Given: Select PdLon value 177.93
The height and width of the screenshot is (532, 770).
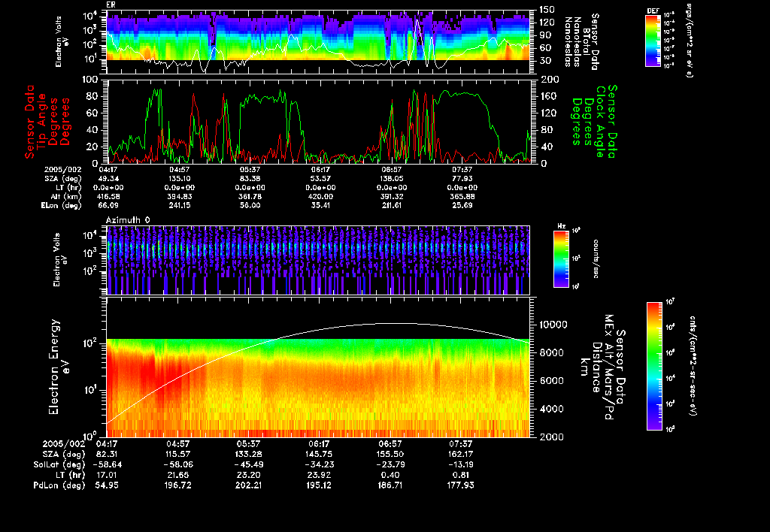Looking at the screenshot, I should 460,485.
